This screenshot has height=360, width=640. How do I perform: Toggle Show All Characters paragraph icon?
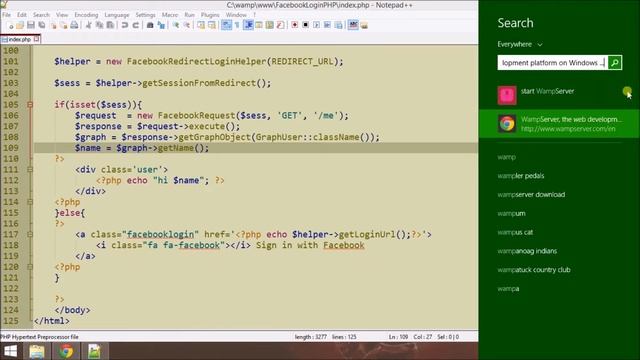tap(237, 25)
